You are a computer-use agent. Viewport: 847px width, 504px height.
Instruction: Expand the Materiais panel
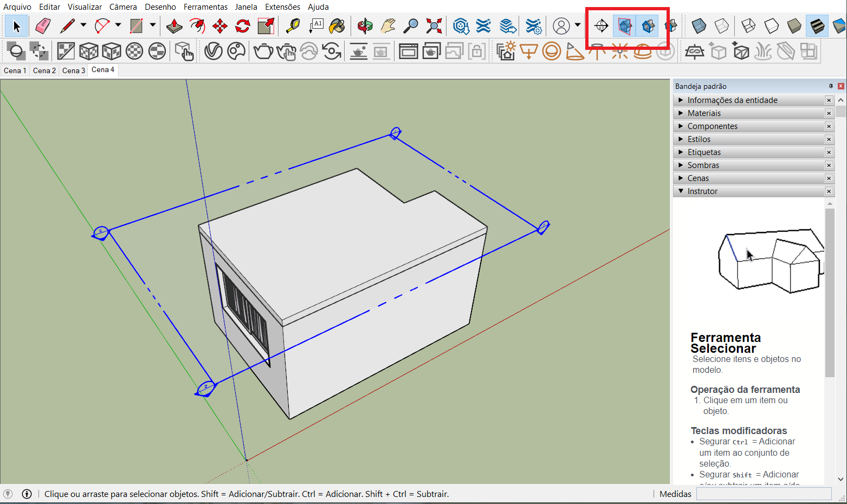tap(753, 113)
